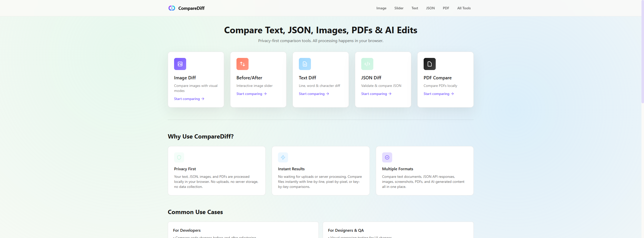The height and width of the screenshot is (238, 644).
Task: Select the orange Before/After arrows icon
Action: tap(243, 64)
